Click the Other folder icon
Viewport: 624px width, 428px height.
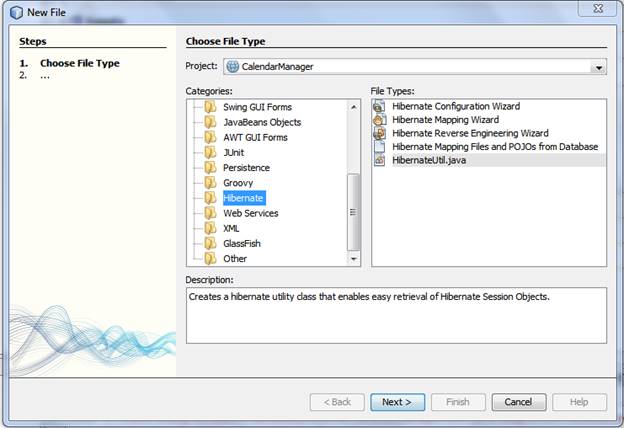coord(211,258)
